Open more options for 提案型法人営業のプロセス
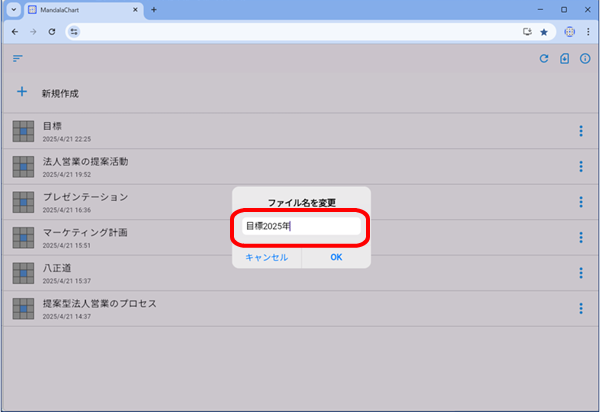The image size is (600, 412). pos(581,309)
